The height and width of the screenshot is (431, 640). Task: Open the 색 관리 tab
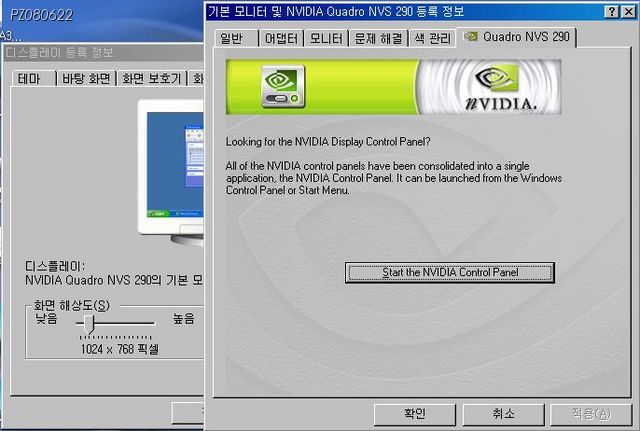[x=433, y=38]
